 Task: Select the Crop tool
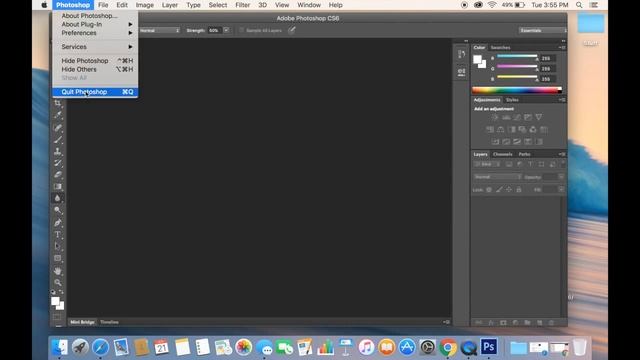coord(58,103)
